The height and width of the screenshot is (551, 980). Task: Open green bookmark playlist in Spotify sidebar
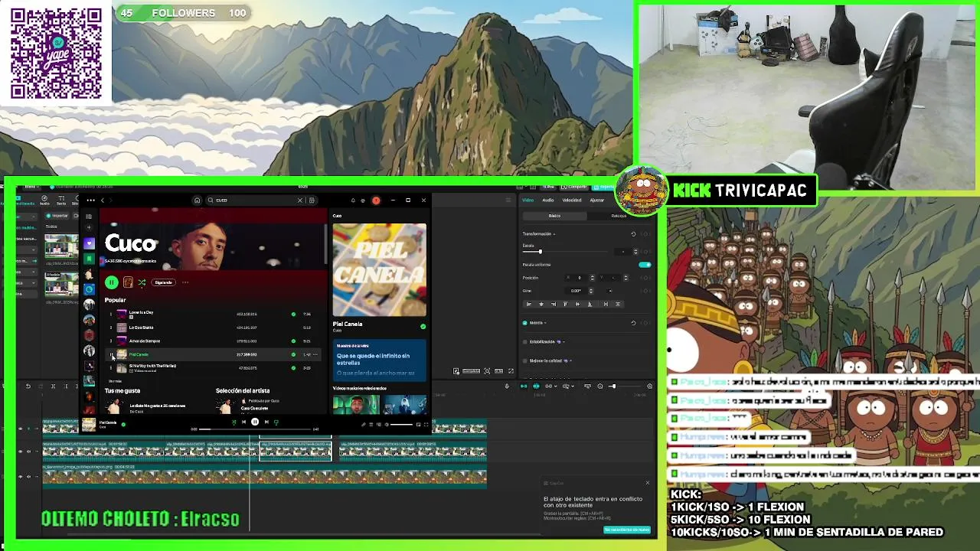coord(90,259)
